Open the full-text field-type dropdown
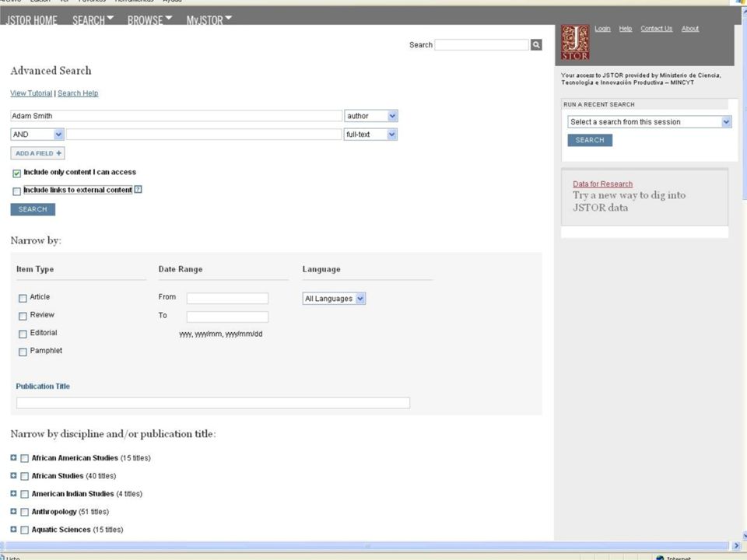This screenshot has height=560, width=747. click(370, 135)
